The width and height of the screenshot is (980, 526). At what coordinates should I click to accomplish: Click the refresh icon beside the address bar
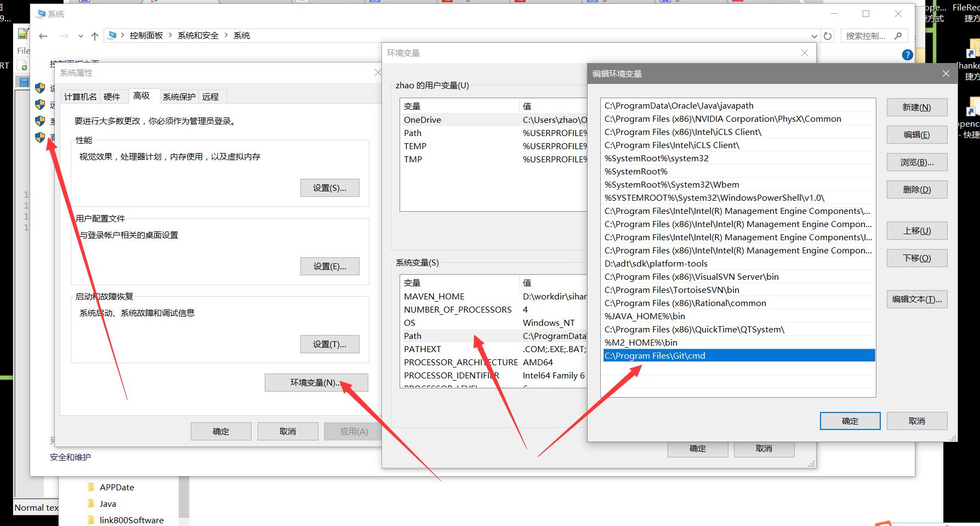[x=828, y=36]
